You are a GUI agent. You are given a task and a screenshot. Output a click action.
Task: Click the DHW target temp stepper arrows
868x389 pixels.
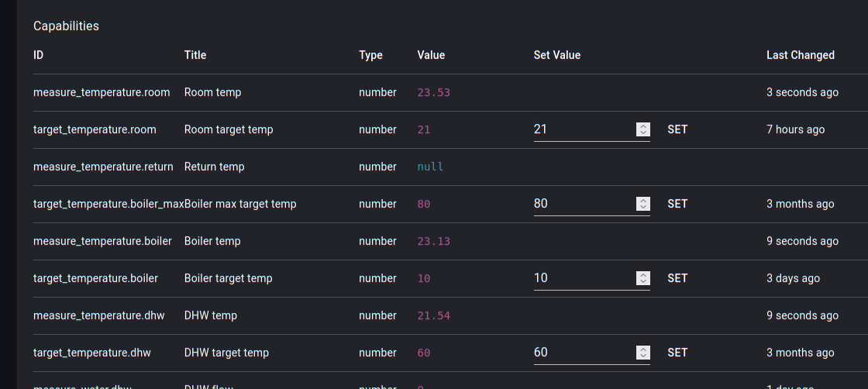coord(642,353)
